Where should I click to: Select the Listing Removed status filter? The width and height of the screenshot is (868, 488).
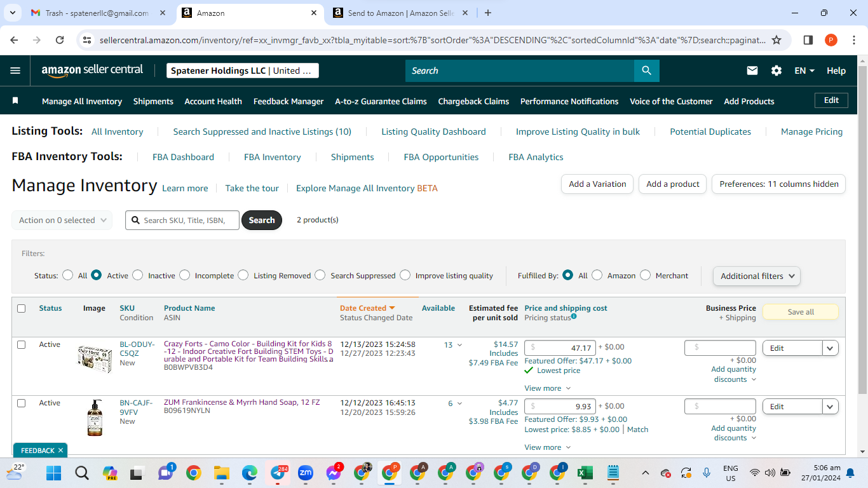tap(243, 275)
